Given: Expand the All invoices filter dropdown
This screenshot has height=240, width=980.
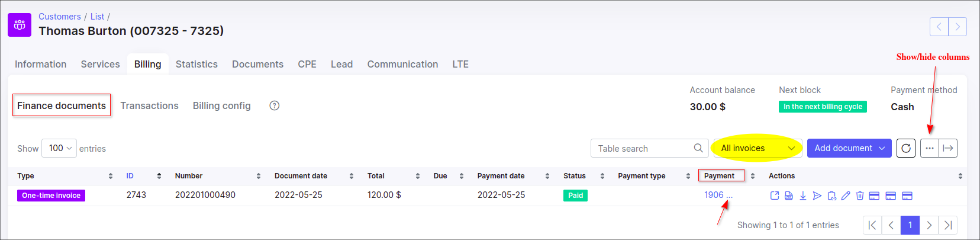Looking at the screenshot, I should pos(757,148).
